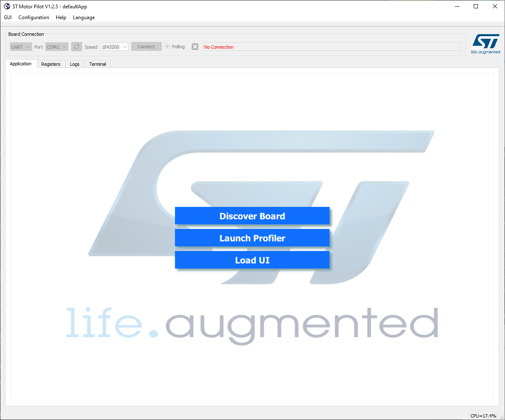
Task: Click the port refresh icon button
Action: [77, 47]
